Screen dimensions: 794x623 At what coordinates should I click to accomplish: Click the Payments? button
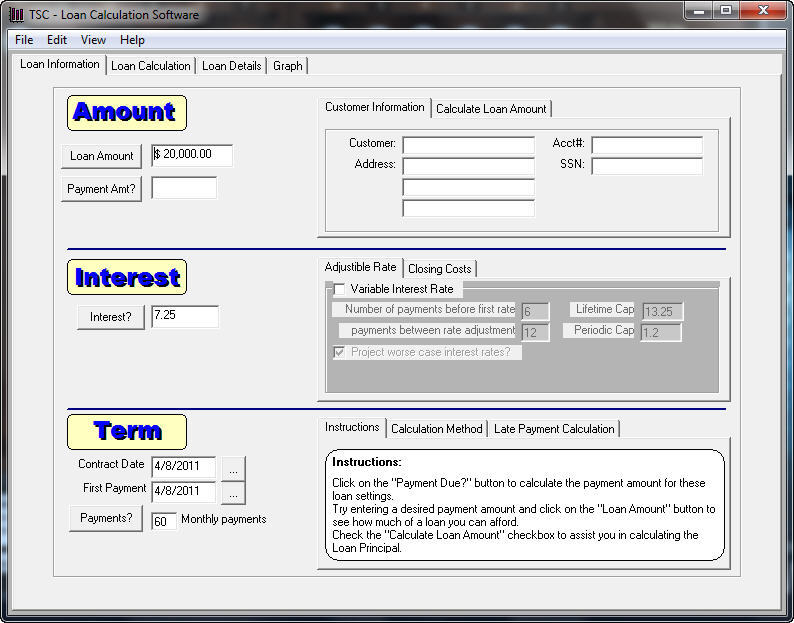[106, 518]
